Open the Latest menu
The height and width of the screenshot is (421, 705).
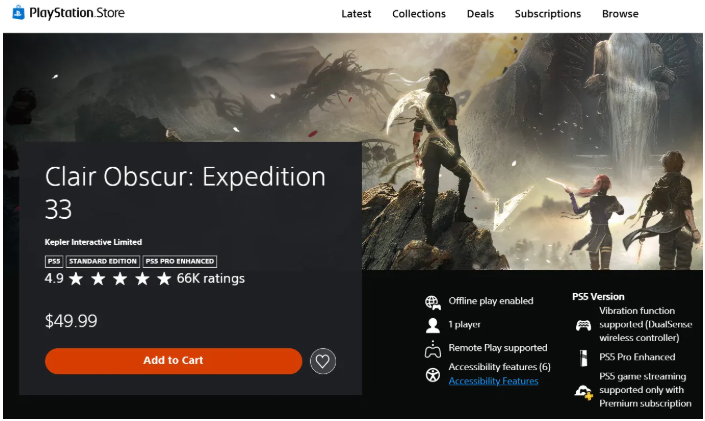[356, 14]
